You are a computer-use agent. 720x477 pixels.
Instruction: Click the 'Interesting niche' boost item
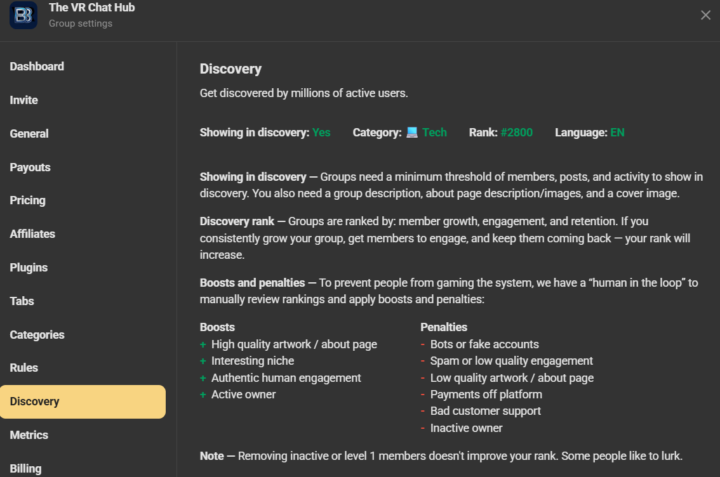253,361
